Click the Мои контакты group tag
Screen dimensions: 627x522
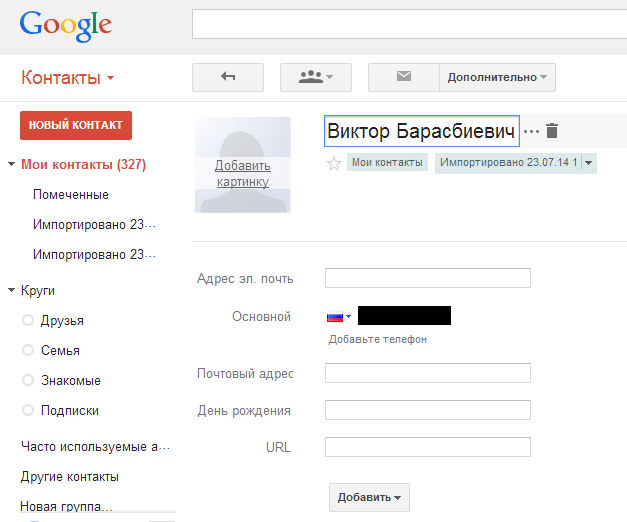(387, 162)
